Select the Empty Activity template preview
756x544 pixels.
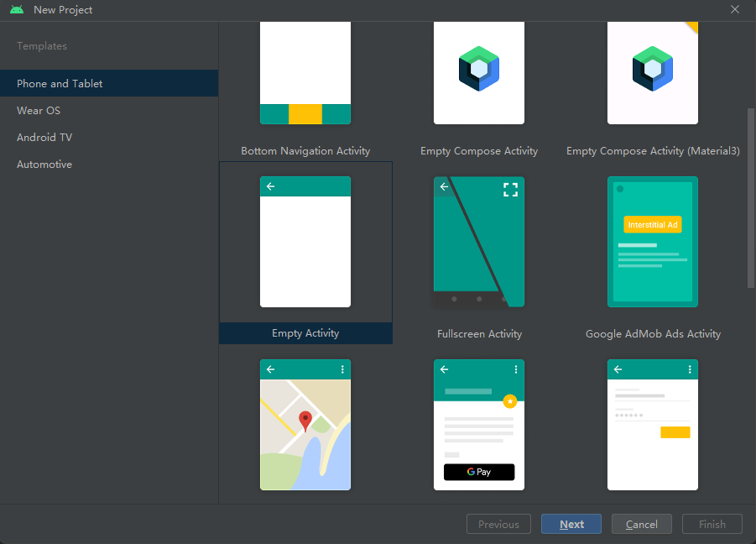pyautogui.click(x=305, y=242)
